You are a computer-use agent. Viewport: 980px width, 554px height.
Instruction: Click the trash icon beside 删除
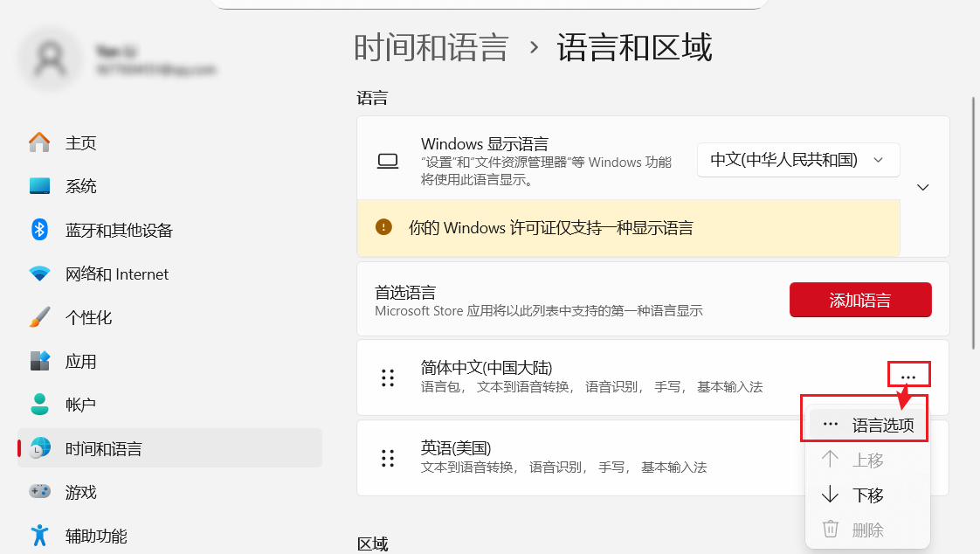click(830, 529)
